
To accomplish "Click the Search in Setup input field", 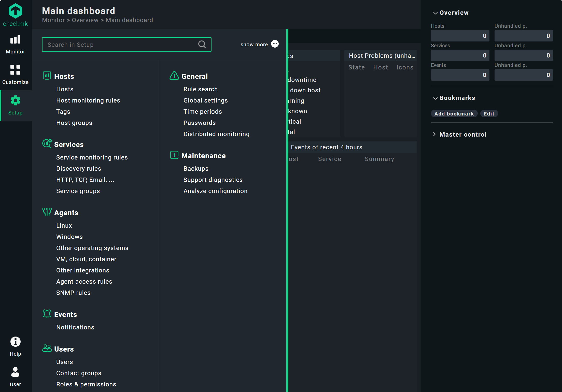I will click(127, 45).
